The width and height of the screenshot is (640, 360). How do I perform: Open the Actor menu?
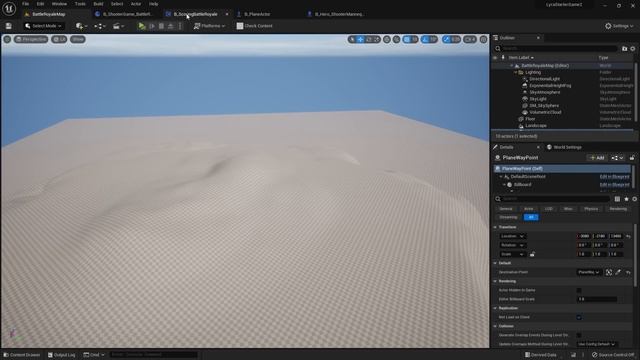tap(136, 4)
